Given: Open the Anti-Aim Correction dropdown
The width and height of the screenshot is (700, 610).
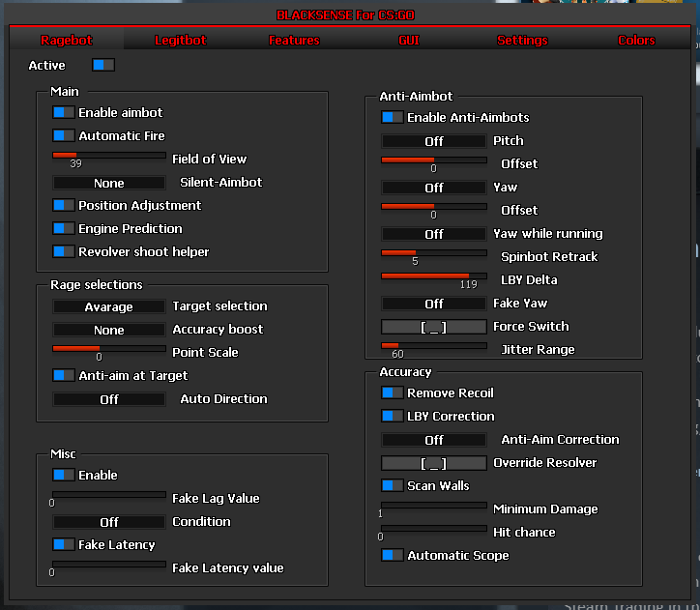Looking at the screenshot, I should (x=434, y=440).
